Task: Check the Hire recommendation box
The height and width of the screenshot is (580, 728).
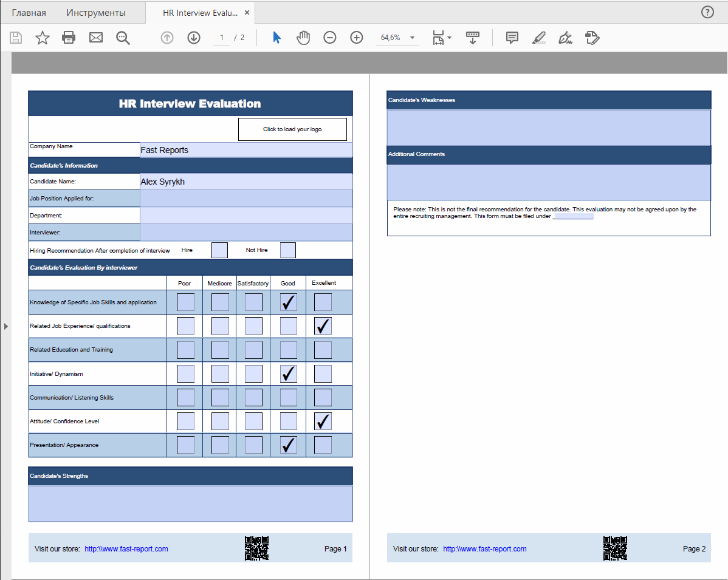Action: [219, 250]
